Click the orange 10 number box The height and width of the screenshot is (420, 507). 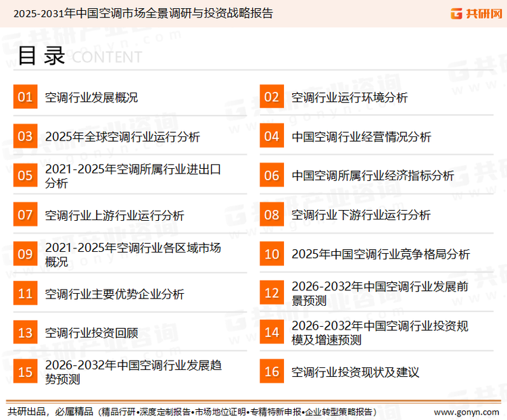pyautogui.click(x=272, y=254)
